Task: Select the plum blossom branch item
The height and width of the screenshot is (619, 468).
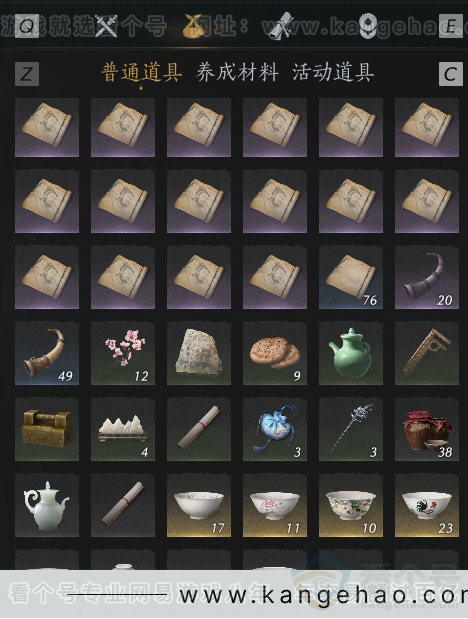Action: 123,353
